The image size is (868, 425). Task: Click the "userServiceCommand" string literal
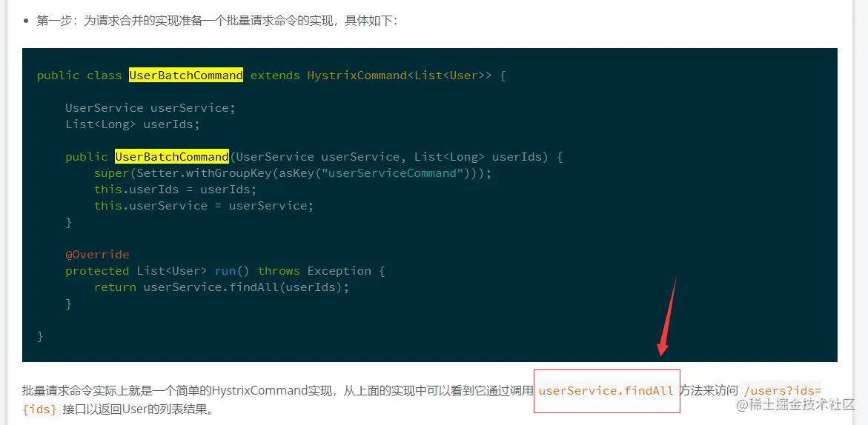[x=392, y=173]
